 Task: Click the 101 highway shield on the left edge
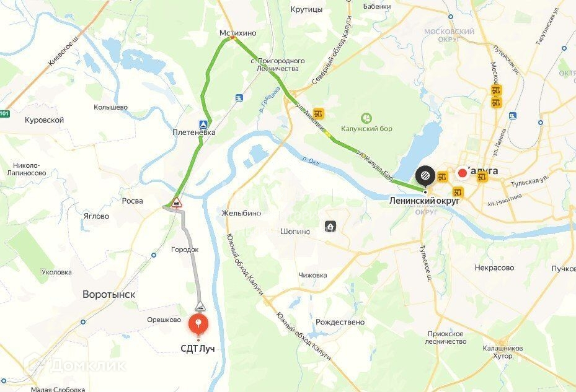point(4,113)
